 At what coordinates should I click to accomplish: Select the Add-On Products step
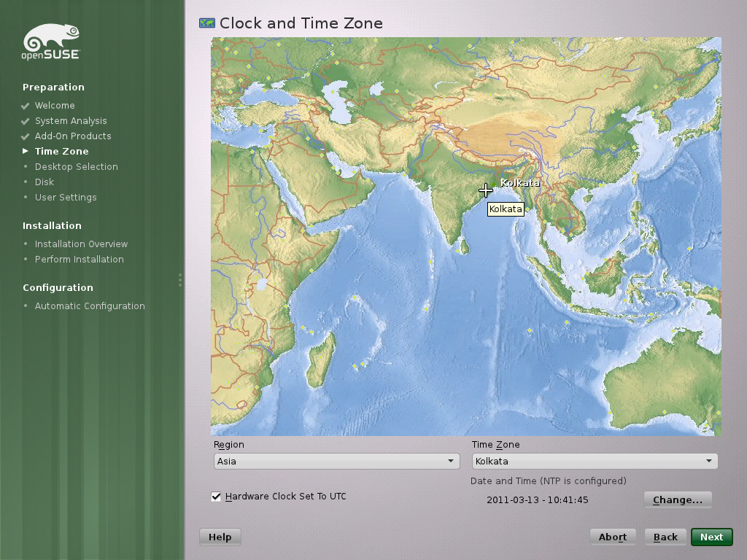[x=73, y=136]
